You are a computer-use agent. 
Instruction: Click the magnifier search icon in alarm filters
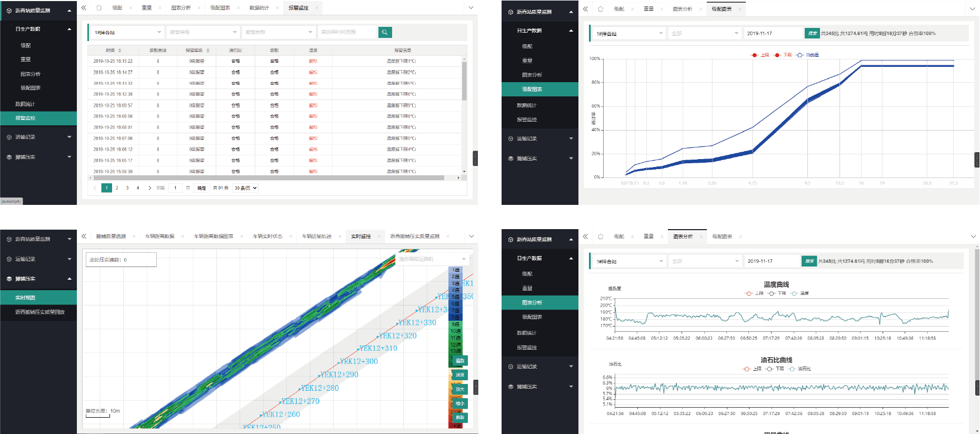(x=385, y=32)
